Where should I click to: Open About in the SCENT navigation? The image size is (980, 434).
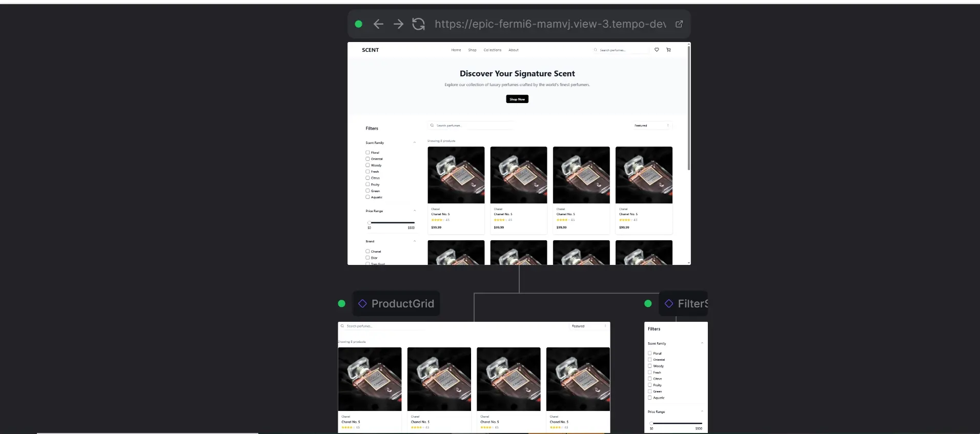coord(514,50)
